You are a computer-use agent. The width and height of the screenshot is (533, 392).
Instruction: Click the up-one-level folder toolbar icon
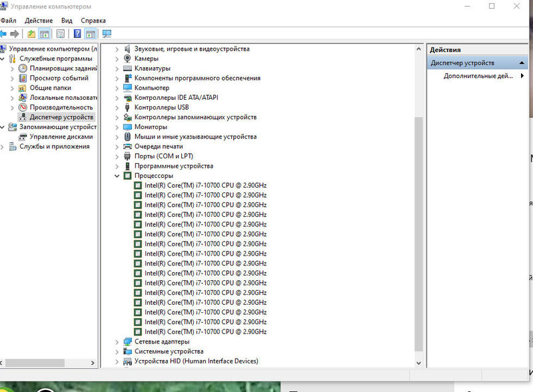click(x=31, y=33)
